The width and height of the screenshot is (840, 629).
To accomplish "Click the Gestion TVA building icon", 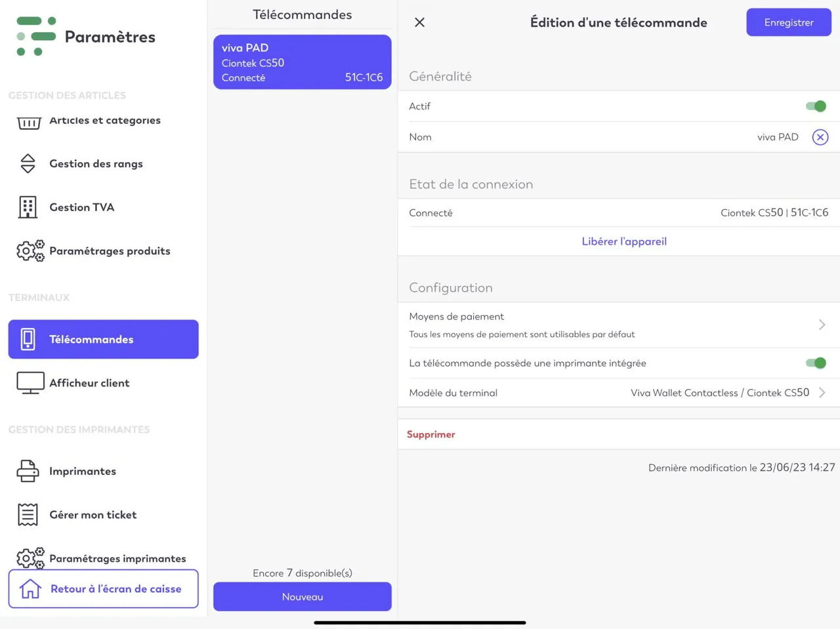I will pos(28,207).
